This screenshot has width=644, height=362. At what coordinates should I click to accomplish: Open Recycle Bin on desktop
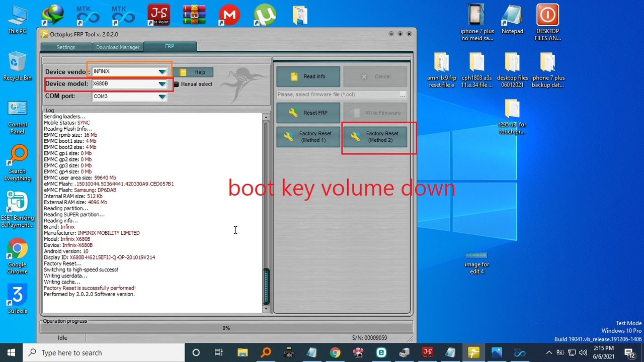pyautogui.click(x=17, y=65)
